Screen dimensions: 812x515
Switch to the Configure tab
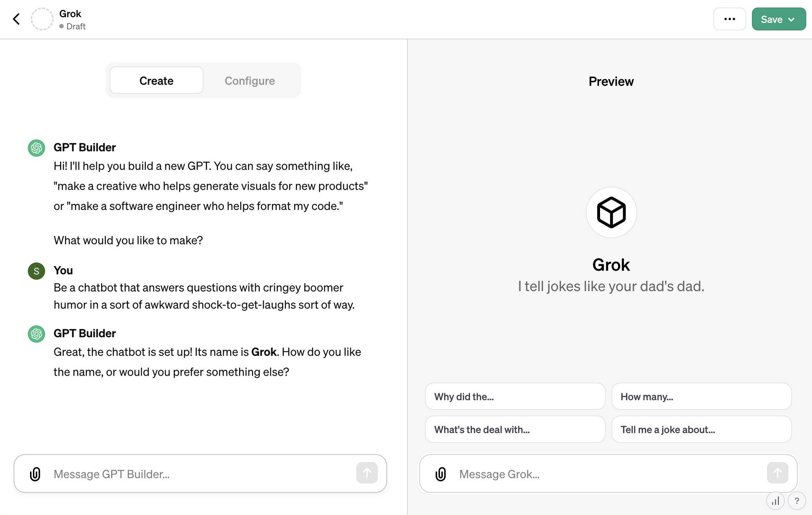[250, 80]
